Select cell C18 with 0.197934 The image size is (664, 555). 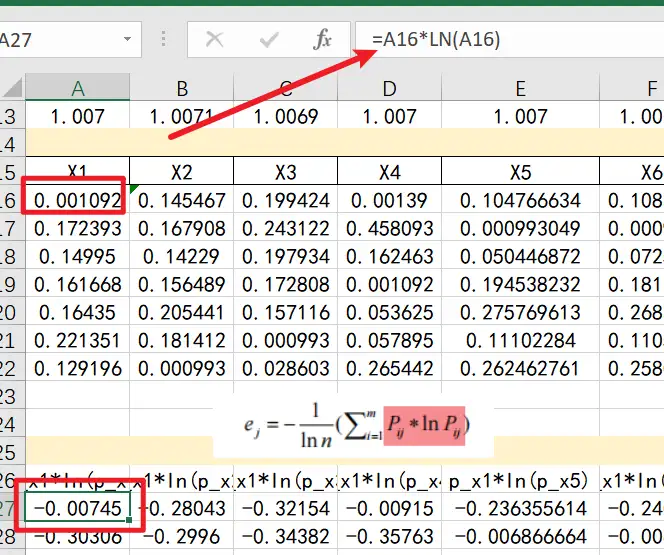click(x=286, y=256)
